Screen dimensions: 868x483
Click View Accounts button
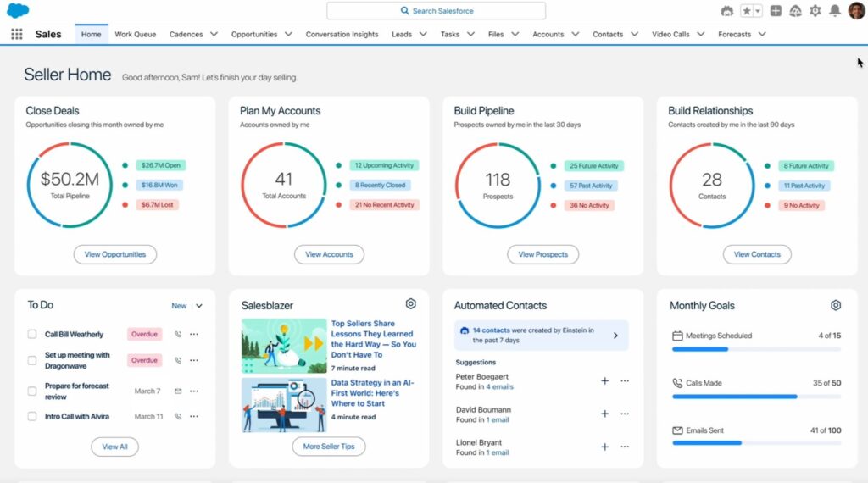[330, 254]
